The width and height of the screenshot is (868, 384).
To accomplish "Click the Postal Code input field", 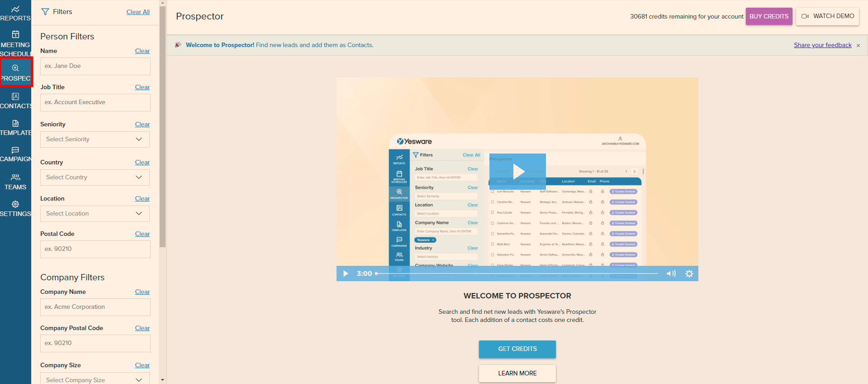I will click(x=95, y=249).
